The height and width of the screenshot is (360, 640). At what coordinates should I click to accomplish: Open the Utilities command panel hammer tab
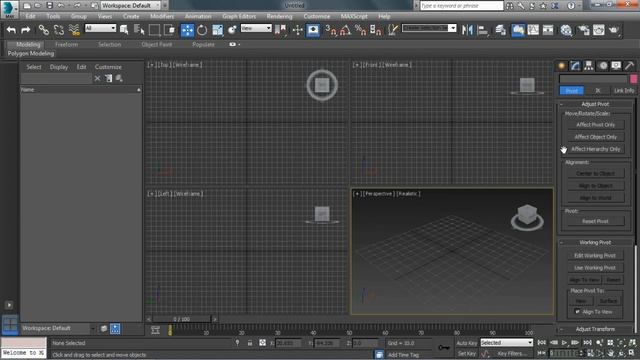(629, 66)
